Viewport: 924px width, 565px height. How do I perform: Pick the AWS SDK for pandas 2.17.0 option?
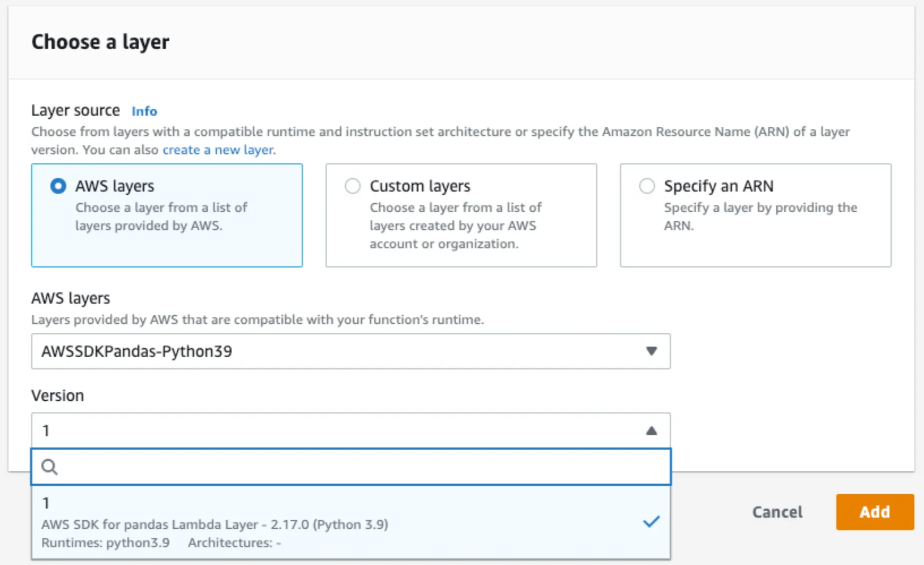[215, 524]
